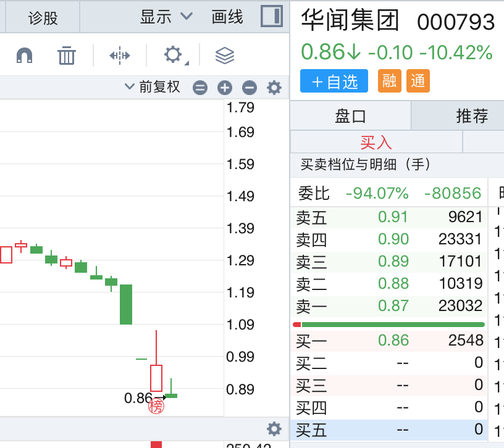This screenshot has width=504, height=448.
Task: Click the orange 融 margin badge
Action: coord(389,81)
